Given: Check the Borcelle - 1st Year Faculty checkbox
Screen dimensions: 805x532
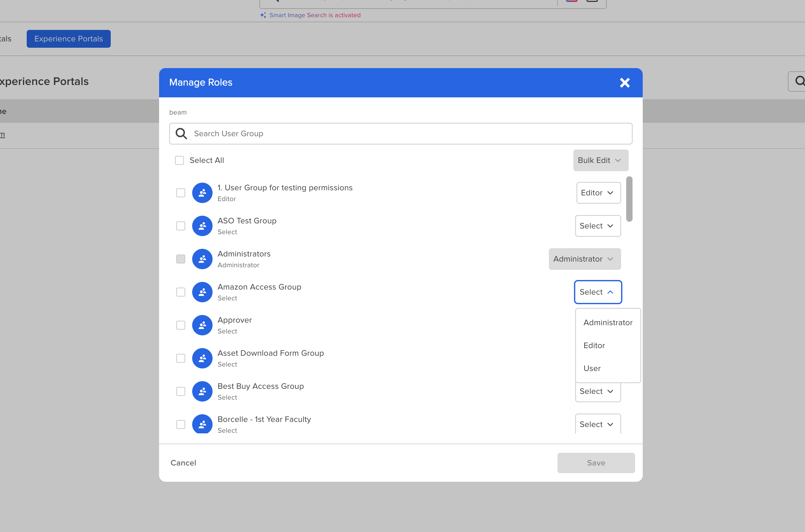Looking at the screenshot, I should 181,424.
